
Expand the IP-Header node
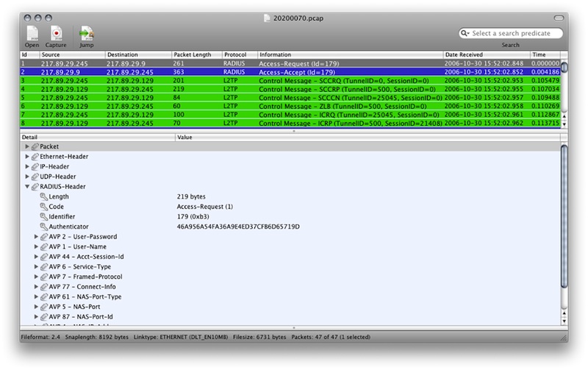(28, 167)
